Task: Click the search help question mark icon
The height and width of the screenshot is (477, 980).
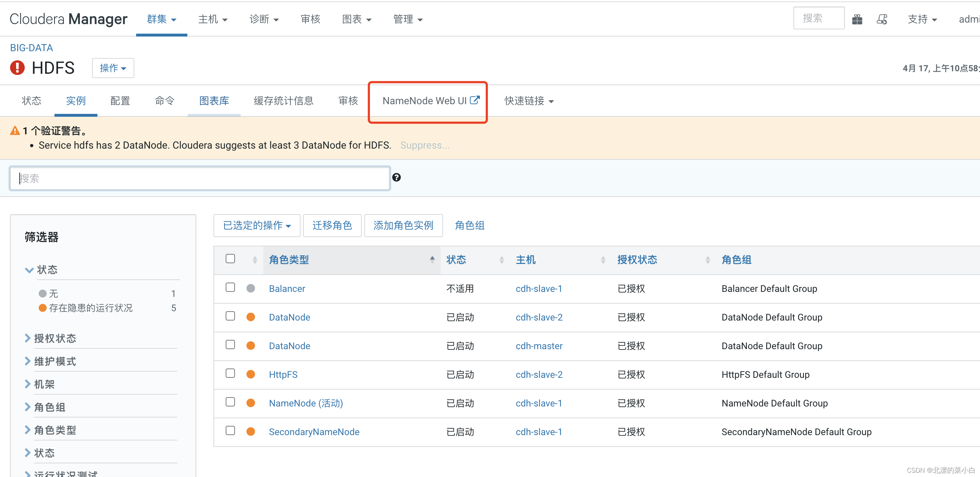Action: point(397,178)
